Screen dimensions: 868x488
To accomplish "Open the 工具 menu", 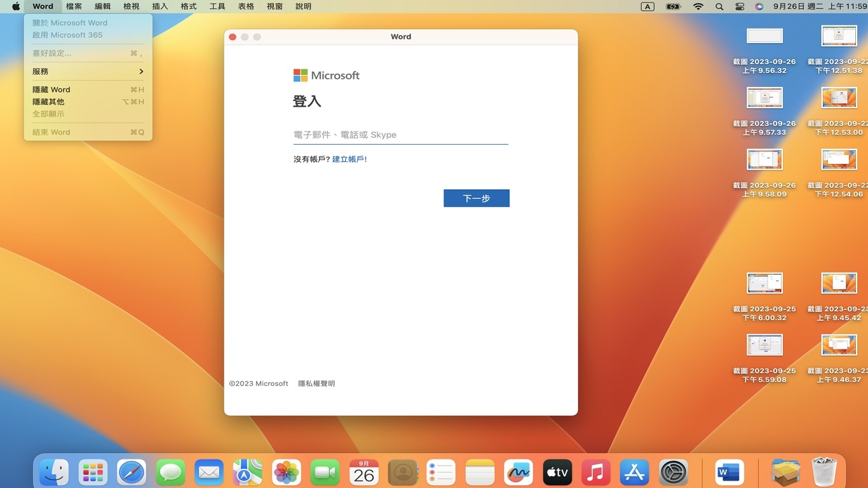I will point(217,6).
